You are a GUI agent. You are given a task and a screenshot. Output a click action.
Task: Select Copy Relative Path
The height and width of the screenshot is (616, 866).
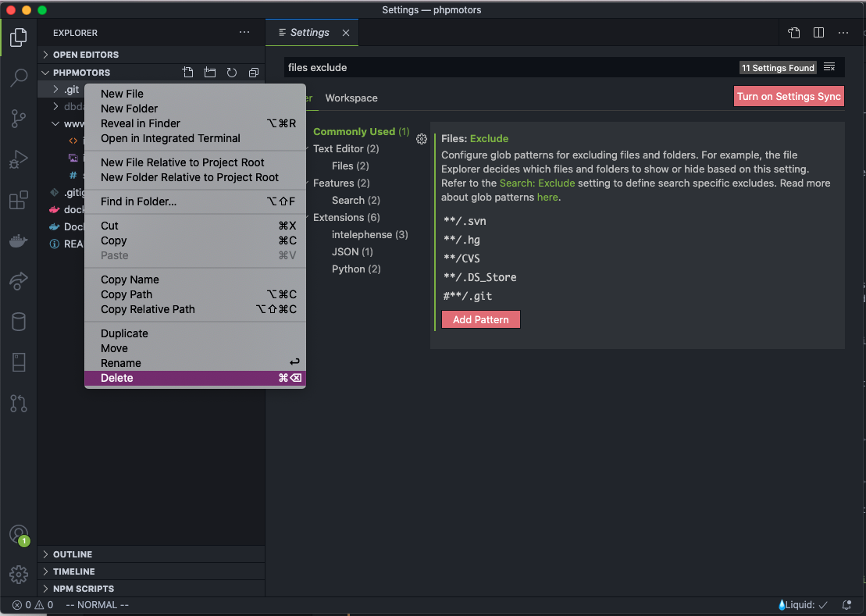(x=195, y=309)
